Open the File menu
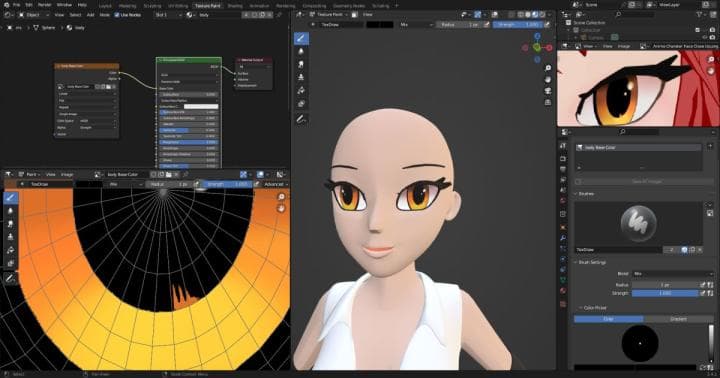 [x=16, y=5]
